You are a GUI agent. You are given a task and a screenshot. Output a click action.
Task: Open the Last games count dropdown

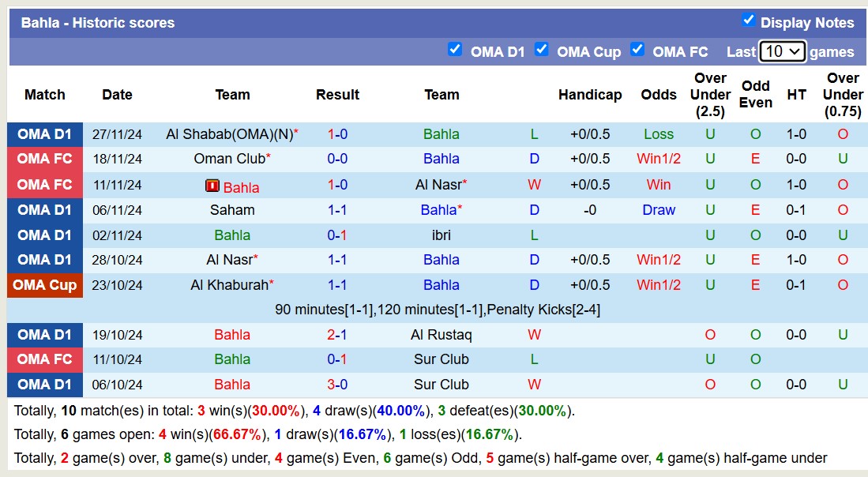pyautogui.click(x=782, y=51)
